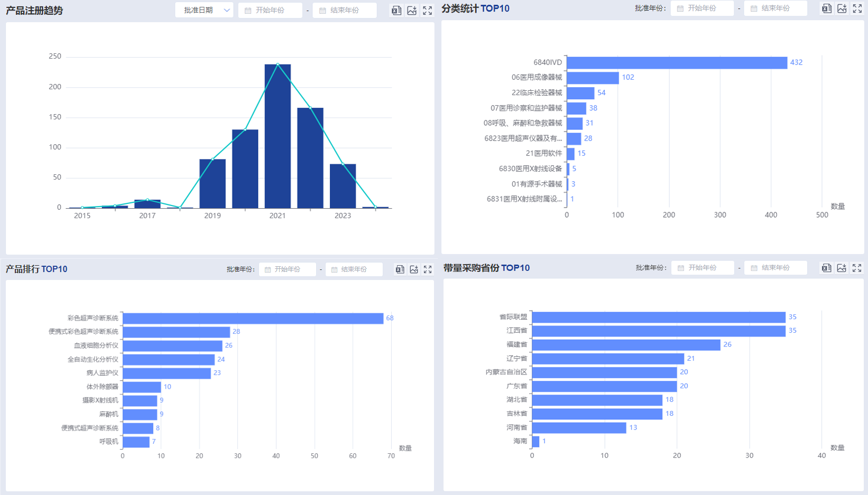868x495 pixels.
Task: Select 开始年份 for 带量采购省份 TOP10
Action: tap(703, 268)
